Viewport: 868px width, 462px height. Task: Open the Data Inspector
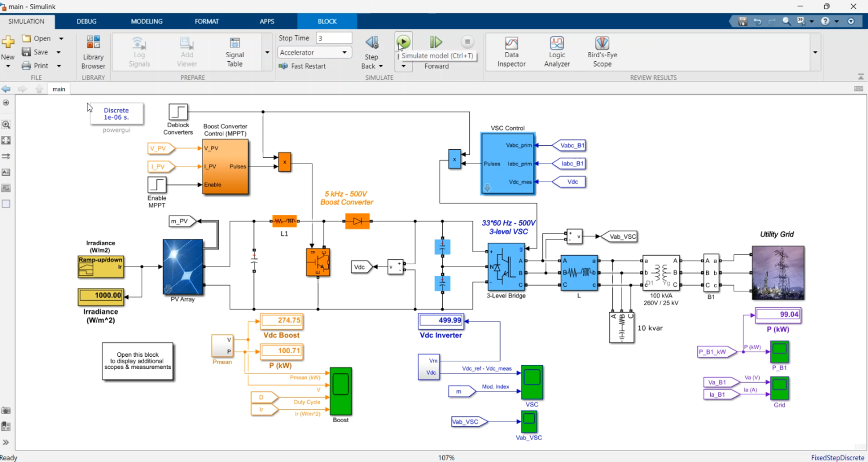coord(511,51)
